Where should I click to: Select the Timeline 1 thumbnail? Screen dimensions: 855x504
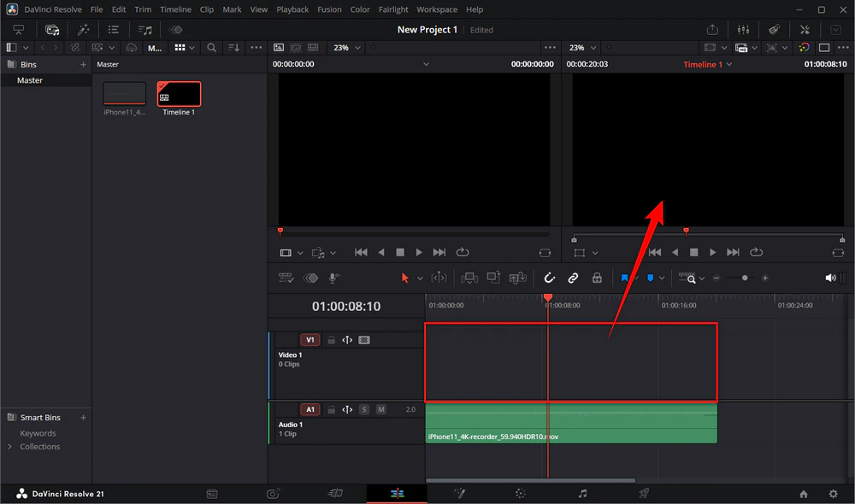point(179,94)
